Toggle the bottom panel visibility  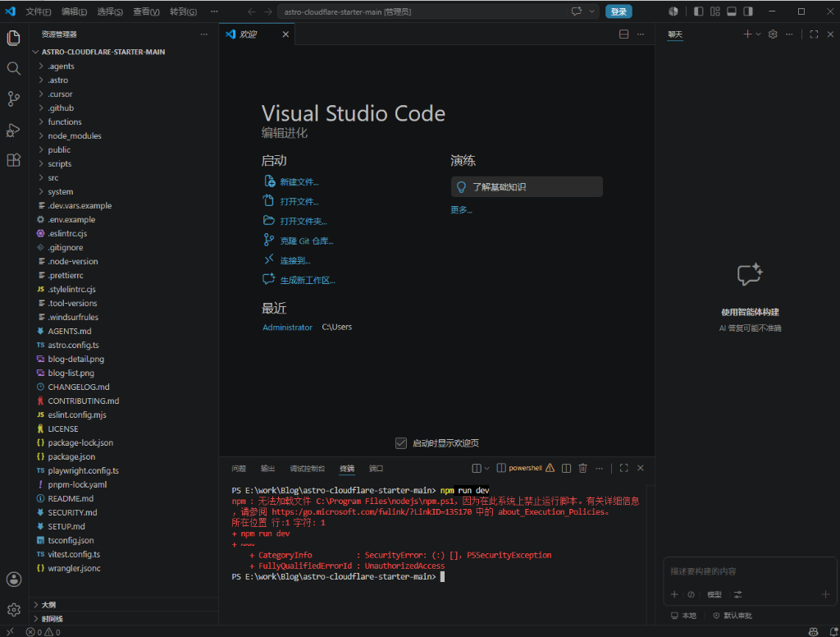click(x=731, y=11)
